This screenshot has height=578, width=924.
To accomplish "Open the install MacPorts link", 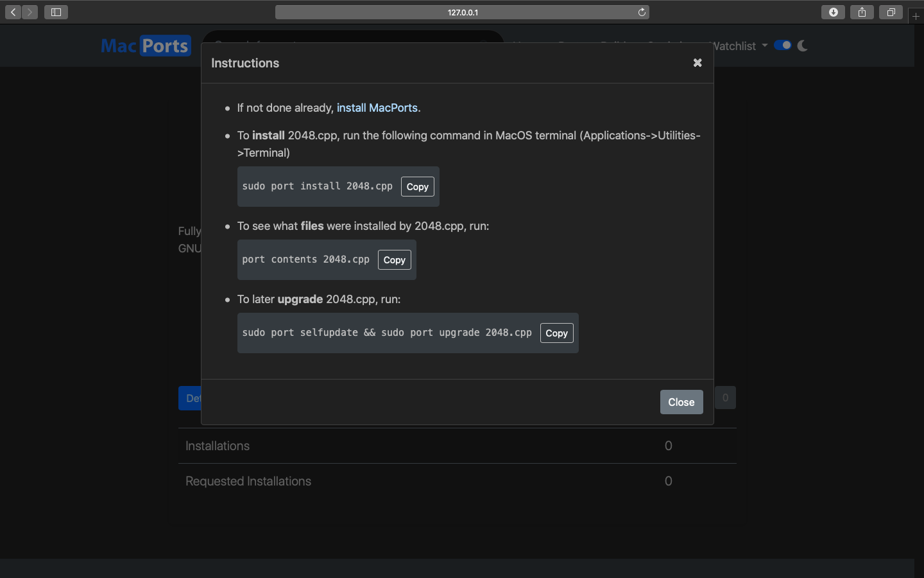I will [x=377, y=108].
